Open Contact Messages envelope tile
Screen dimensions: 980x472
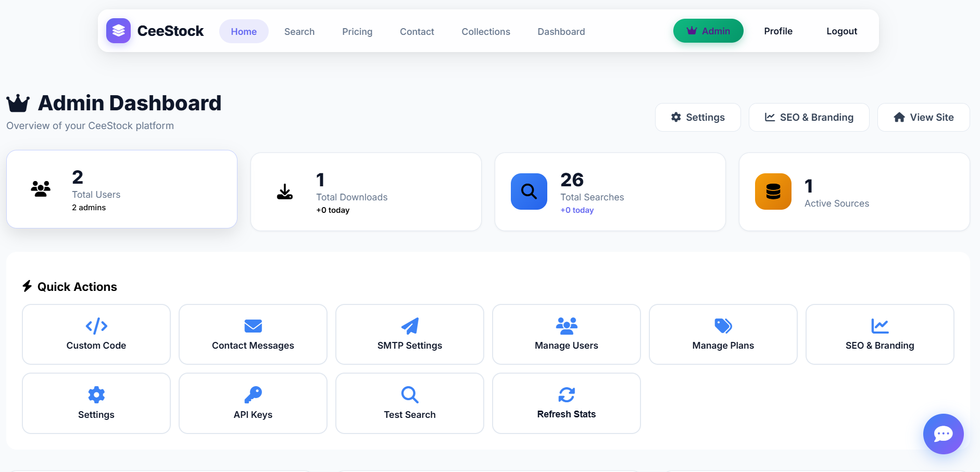[x=253, y=334]
